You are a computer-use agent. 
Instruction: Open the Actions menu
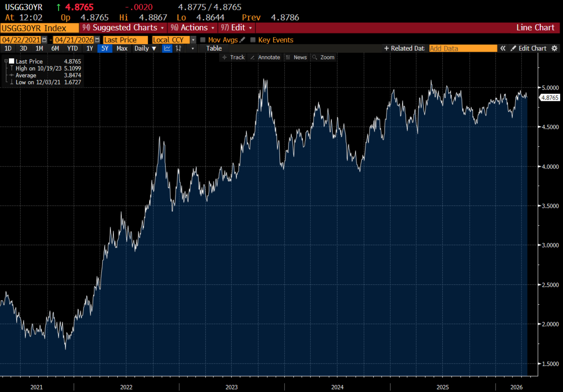coord(192,28)
